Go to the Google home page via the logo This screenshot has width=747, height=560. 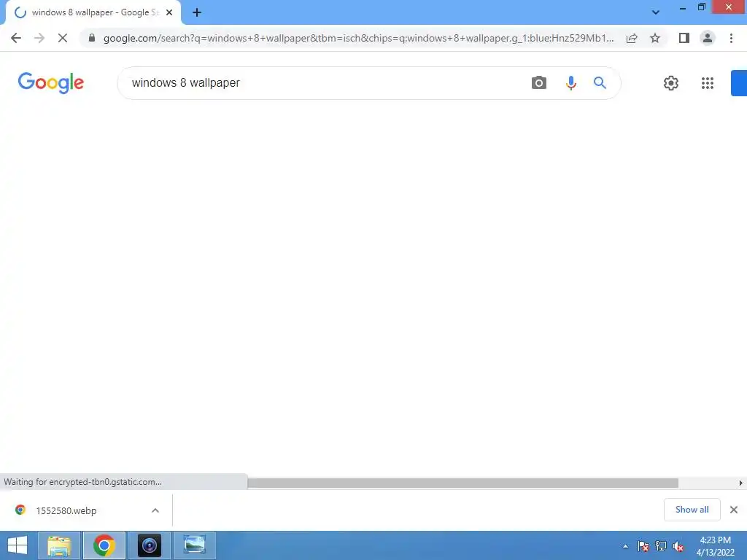[51, 82]
